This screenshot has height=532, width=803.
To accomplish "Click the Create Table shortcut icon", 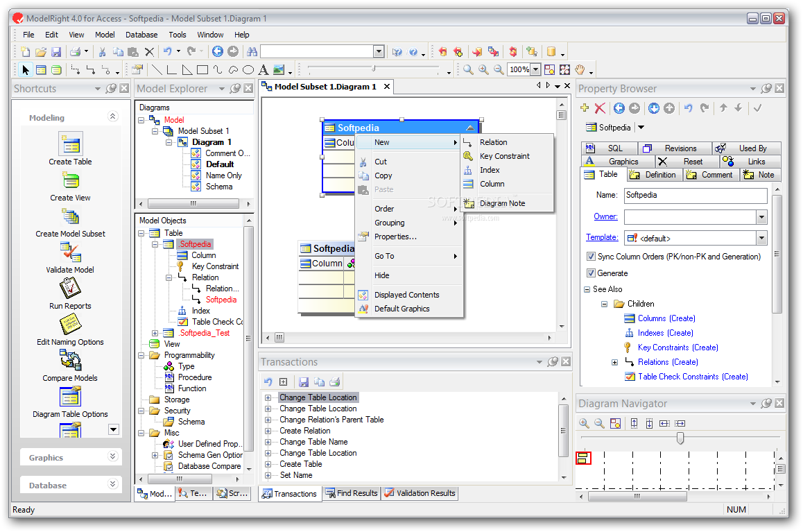I will pyautogui.click(x=70, y=144).
